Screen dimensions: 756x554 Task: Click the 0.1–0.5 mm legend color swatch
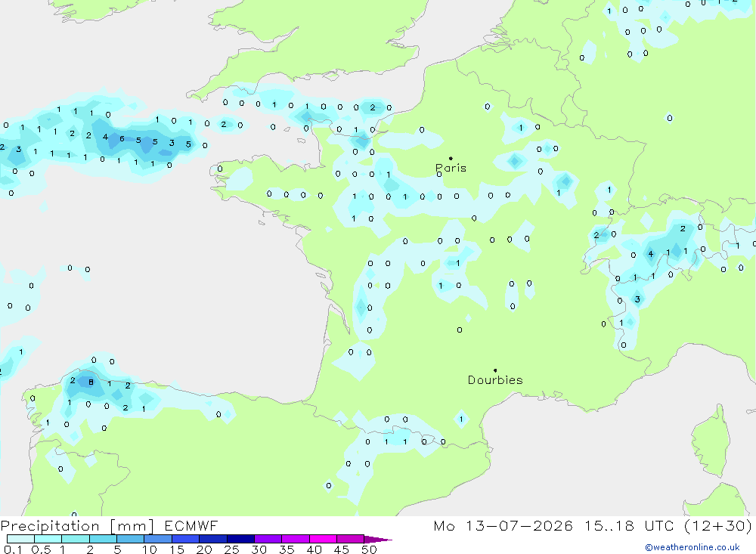pyautogui.click(x=20, y=539)
